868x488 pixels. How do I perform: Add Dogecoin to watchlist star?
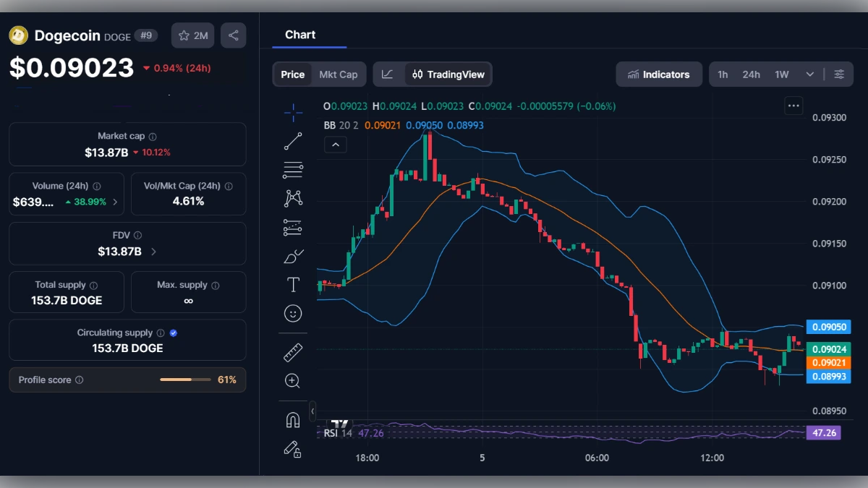(192, 35)
